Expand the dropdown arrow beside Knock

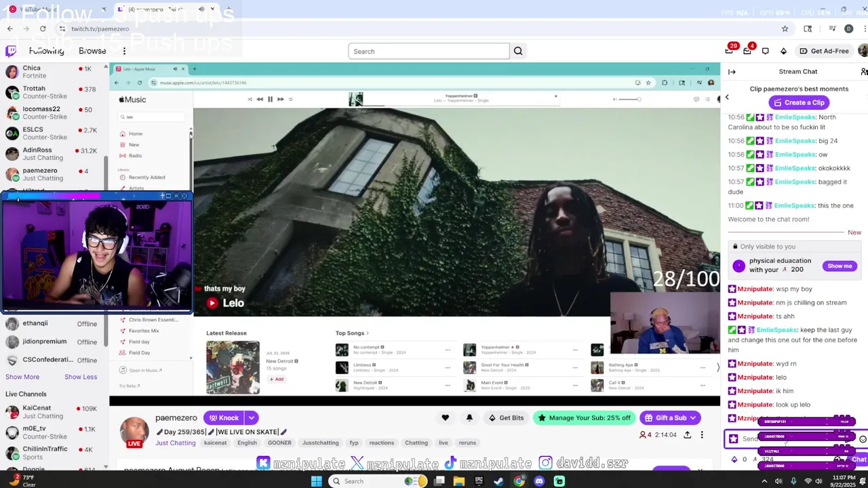pos(252,418)
